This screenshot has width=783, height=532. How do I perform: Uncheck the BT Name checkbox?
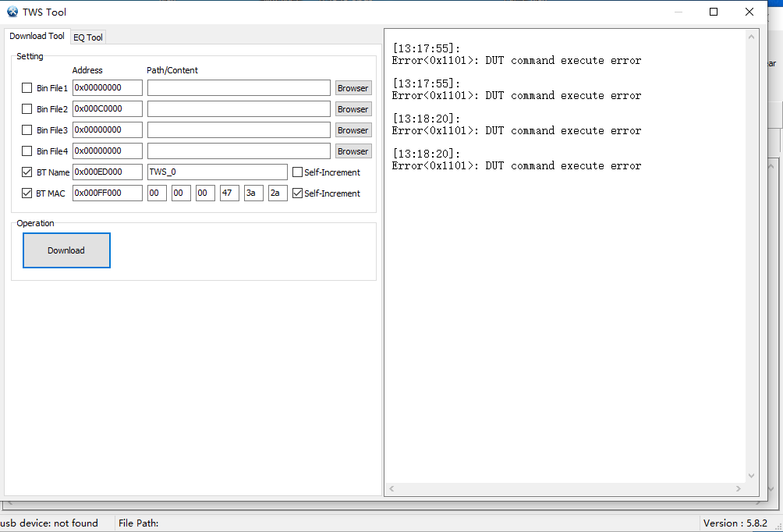(27, 172)
